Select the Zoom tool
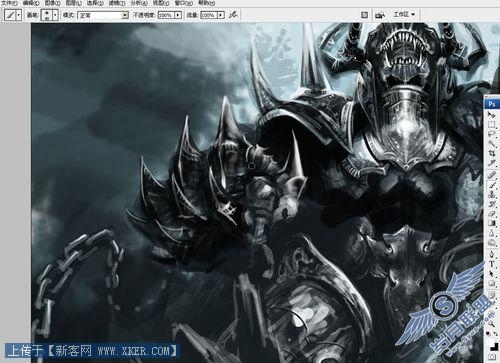The image size is (500, 363). 492,323
